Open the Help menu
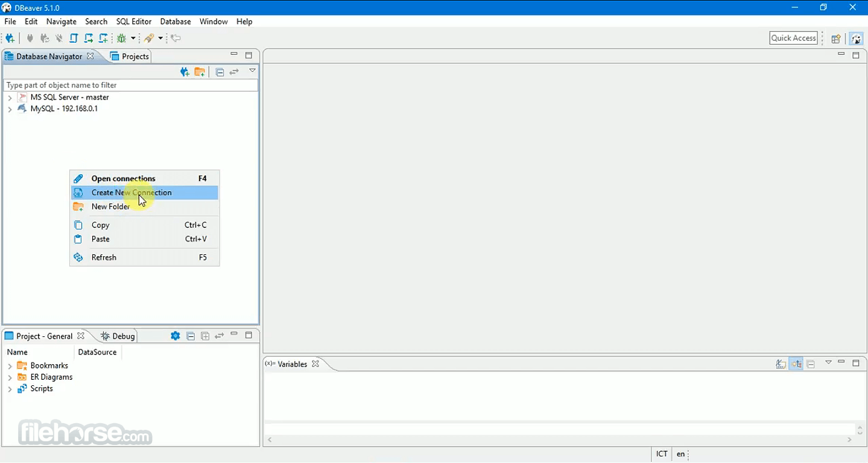The width and height of the screenshot is (868, 463). (244, 22)
